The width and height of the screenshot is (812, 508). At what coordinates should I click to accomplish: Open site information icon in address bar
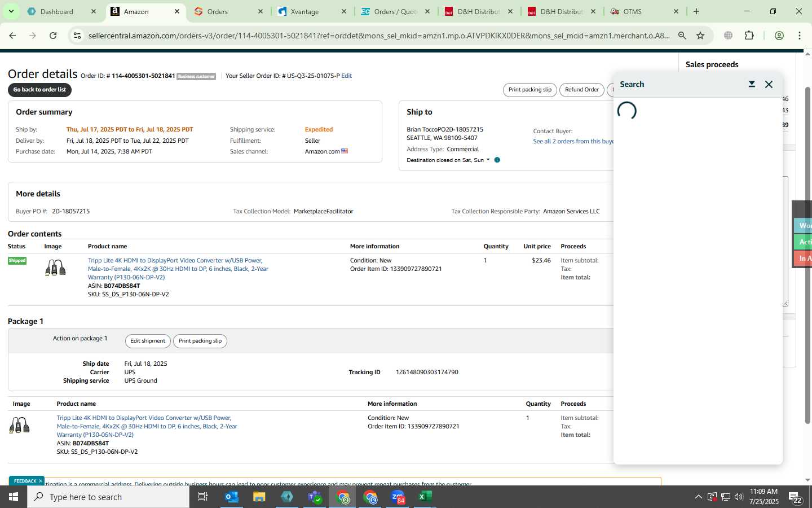point(77,36)
